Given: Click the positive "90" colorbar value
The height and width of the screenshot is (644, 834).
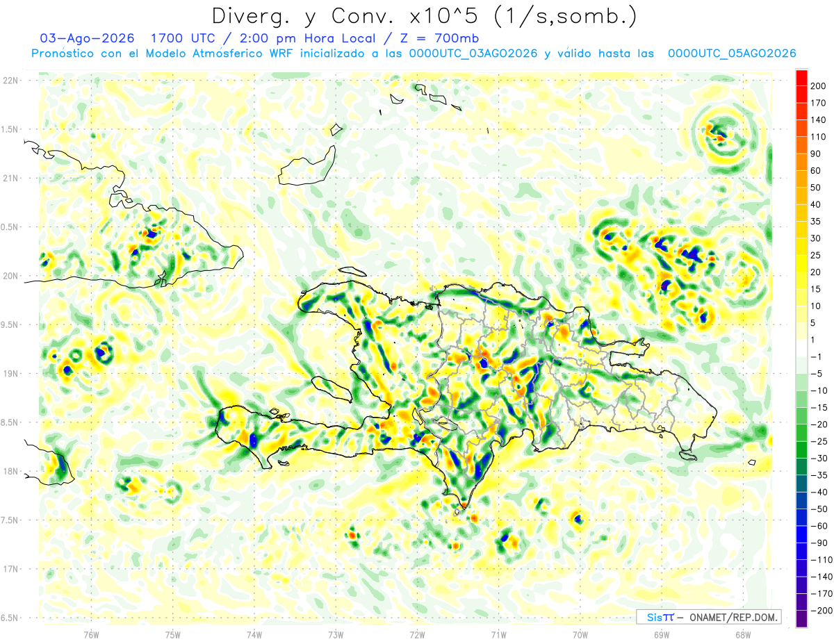Looking at the screenshot, I should point(817,154).
